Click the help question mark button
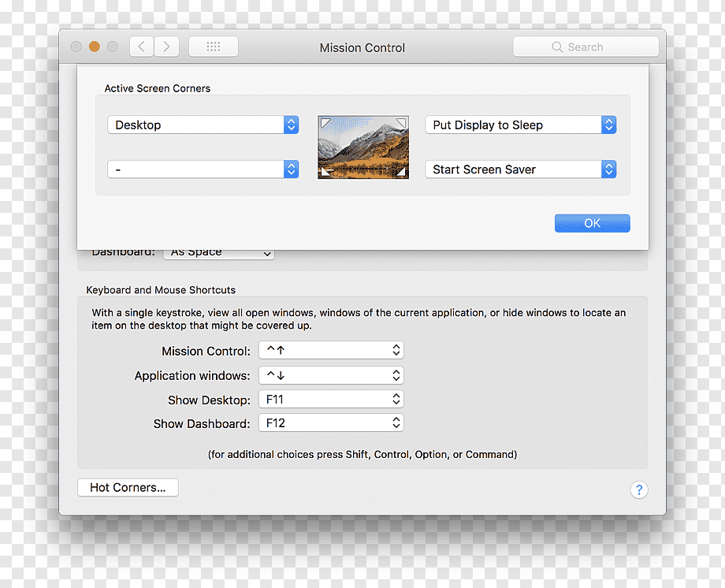Screen dimensions: 725x588 click(x=638, y=489)
